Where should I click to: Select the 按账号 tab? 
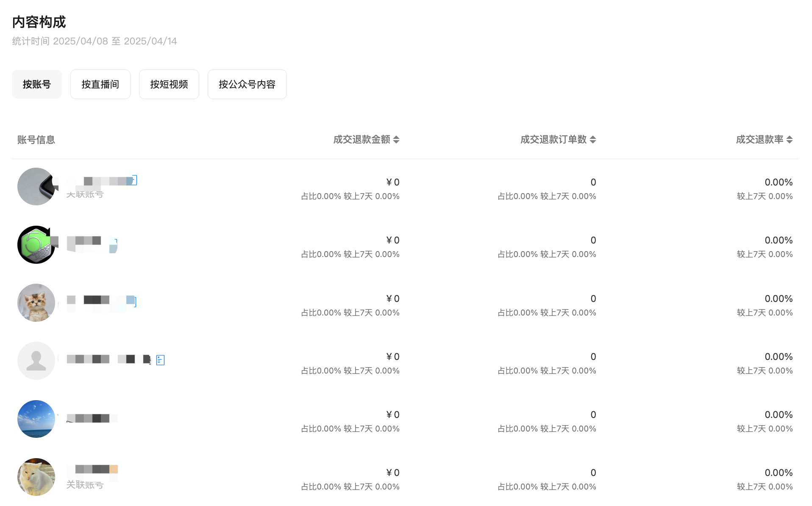(x=37, y=84)
